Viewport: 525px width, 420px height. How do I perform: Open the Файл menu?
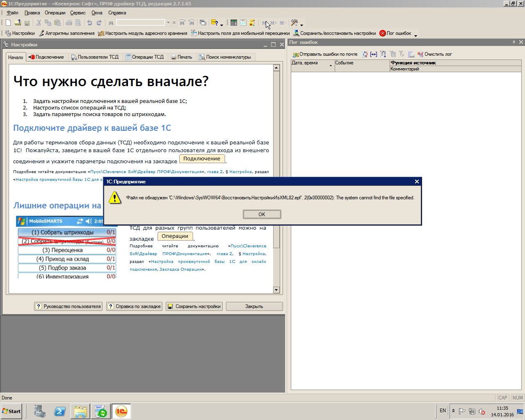[12, 13]
